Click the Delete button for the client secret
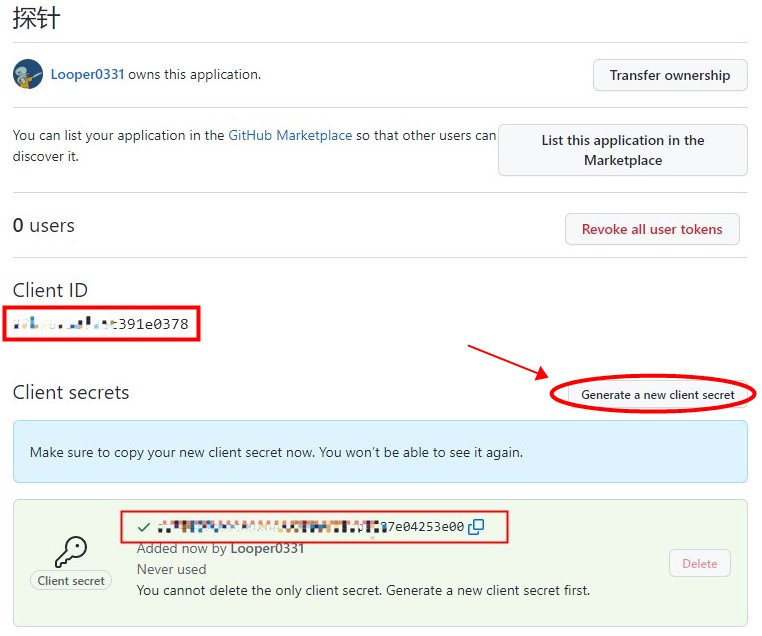 tap(699, 563)
